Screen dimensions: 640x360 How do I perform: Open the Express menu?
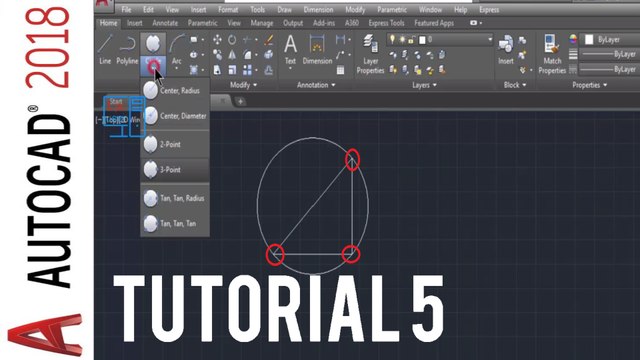click(x=489, y=10)
